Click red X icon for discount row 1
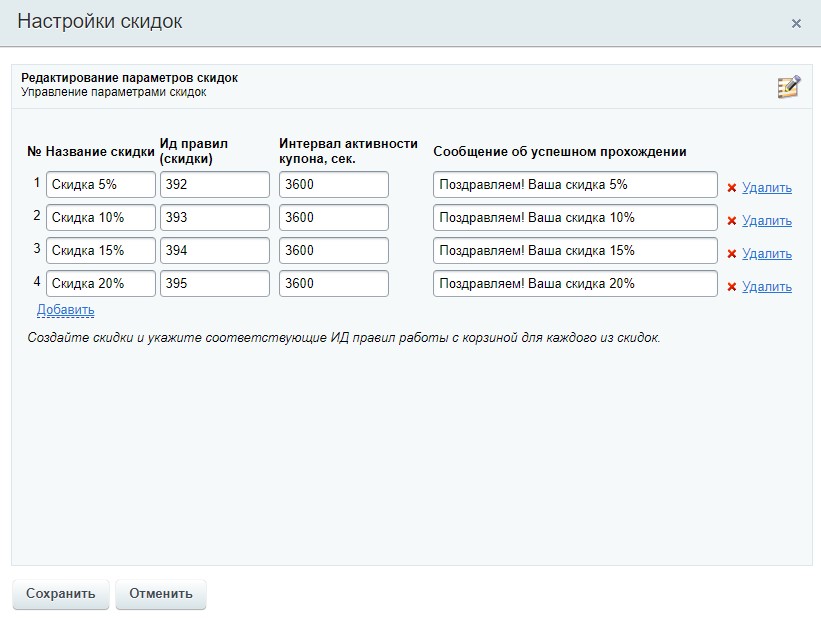Viewport: 821px width, 624px height. (x=732, y=188)
